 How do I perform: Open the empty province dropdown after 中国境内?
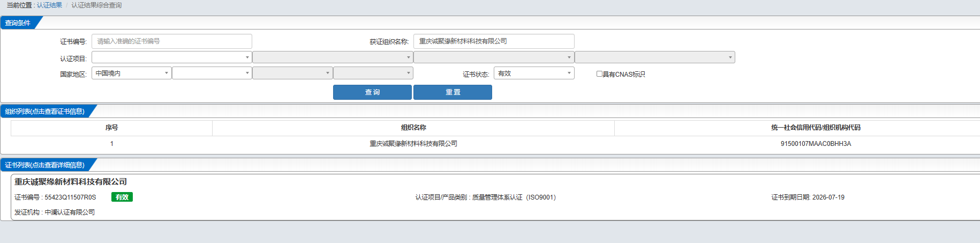212,73
